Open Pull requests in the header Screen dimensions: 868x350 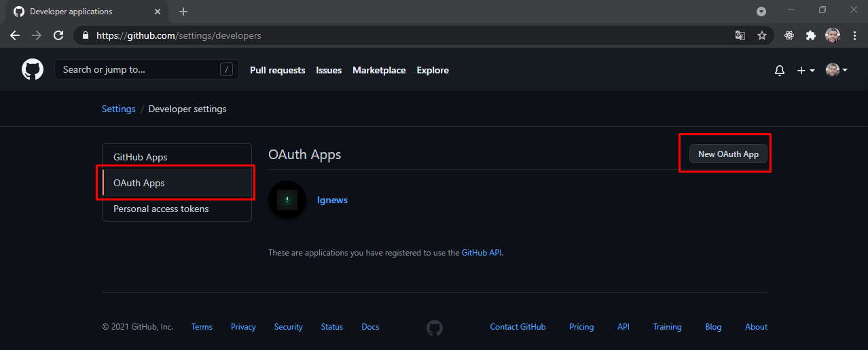point(278,70)
